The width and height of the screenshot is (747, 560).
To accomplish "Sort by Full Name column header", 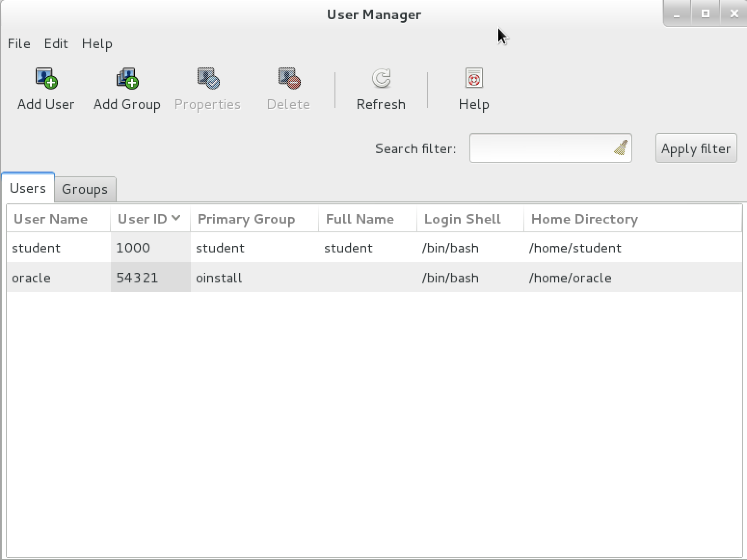I will click(x=368, y=219).
